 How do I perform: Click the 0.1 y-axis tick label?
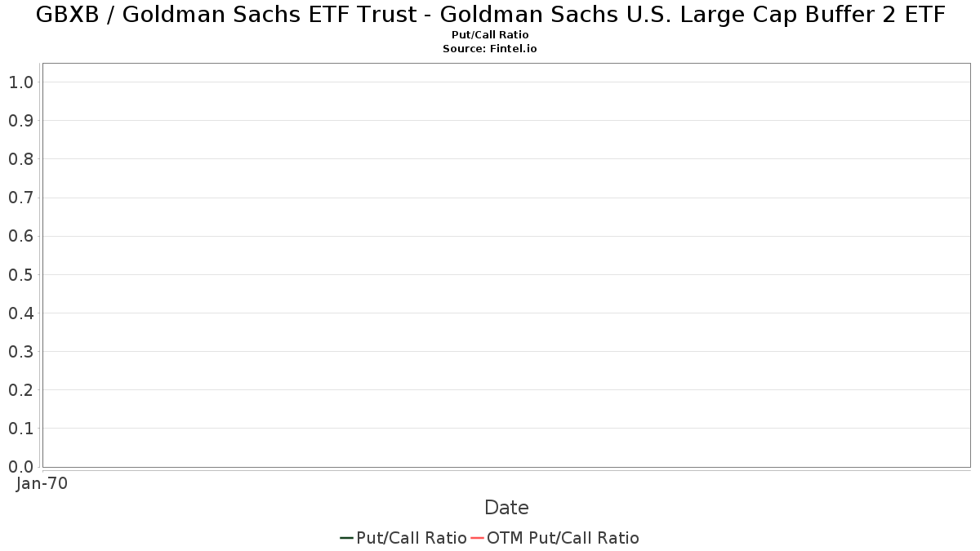pyautogui.click(x=20, y=429)
